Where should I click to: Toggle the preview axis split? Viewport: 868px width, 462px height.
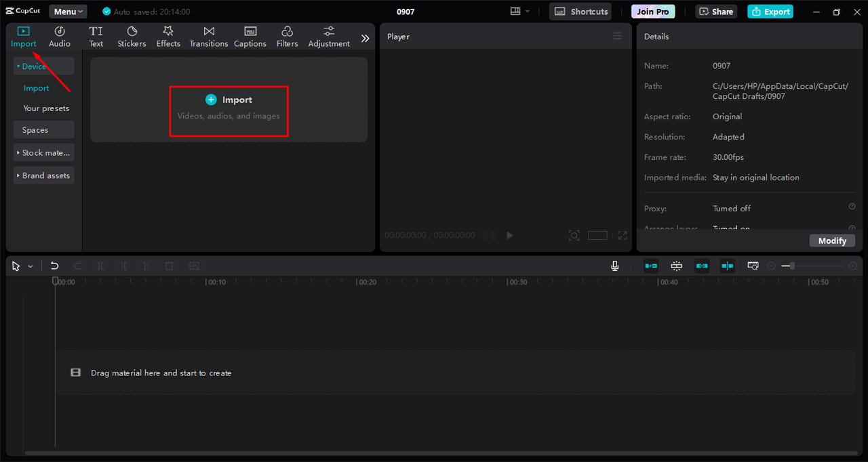point(728,266)
